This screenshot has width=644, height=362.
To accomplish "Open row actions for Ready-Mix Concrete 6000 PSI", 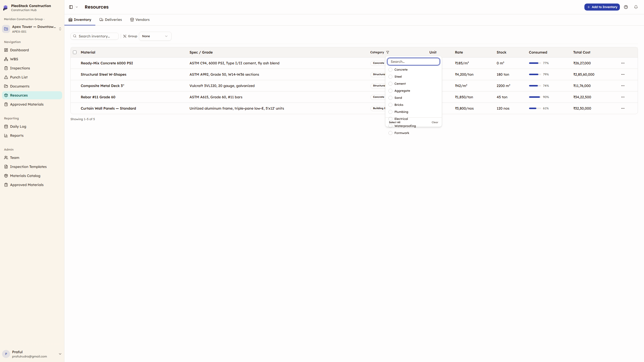I will [623, 63].
